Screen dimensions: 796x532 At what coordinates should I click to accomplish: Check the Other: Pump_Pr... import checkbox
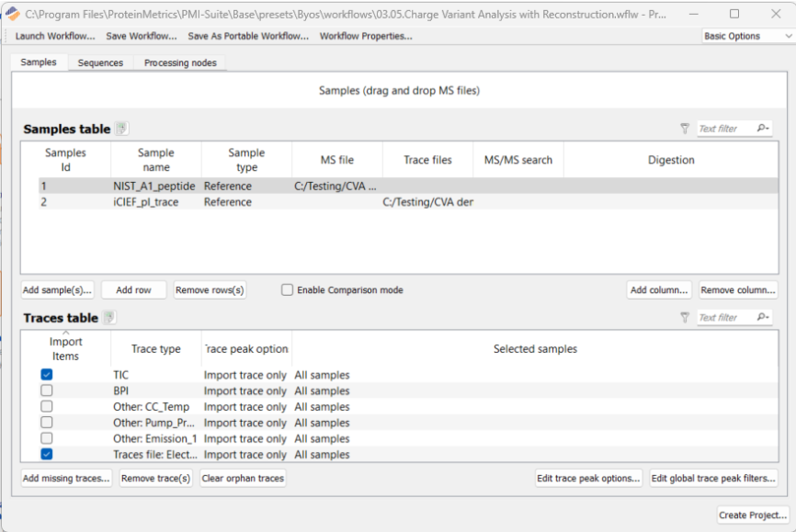(47, 423)
